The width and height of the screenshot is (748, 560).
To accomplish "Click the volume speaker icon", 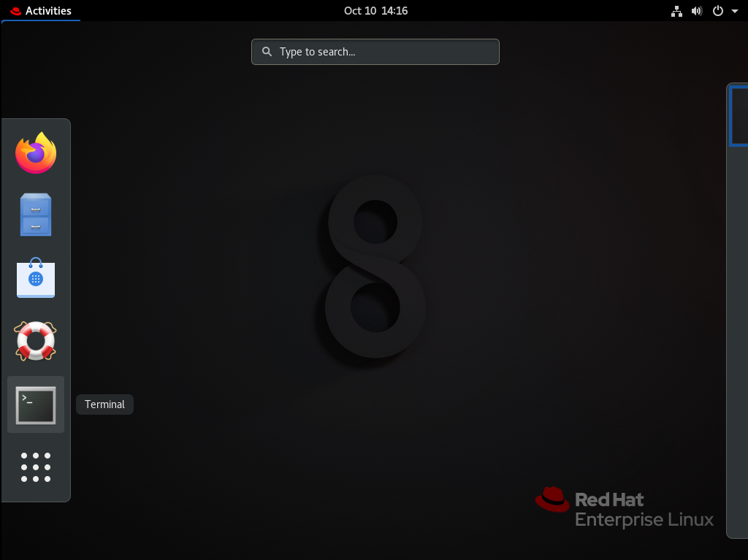I will pyautogui.click(x=697, y=11).
